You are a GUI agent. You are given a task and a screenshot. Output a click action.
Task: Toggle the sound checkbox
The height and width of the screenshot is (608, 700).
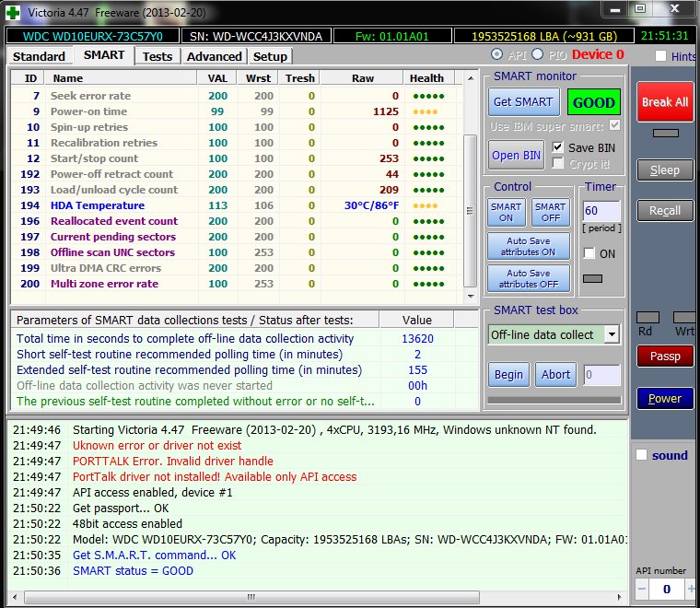tap(642, 455)
